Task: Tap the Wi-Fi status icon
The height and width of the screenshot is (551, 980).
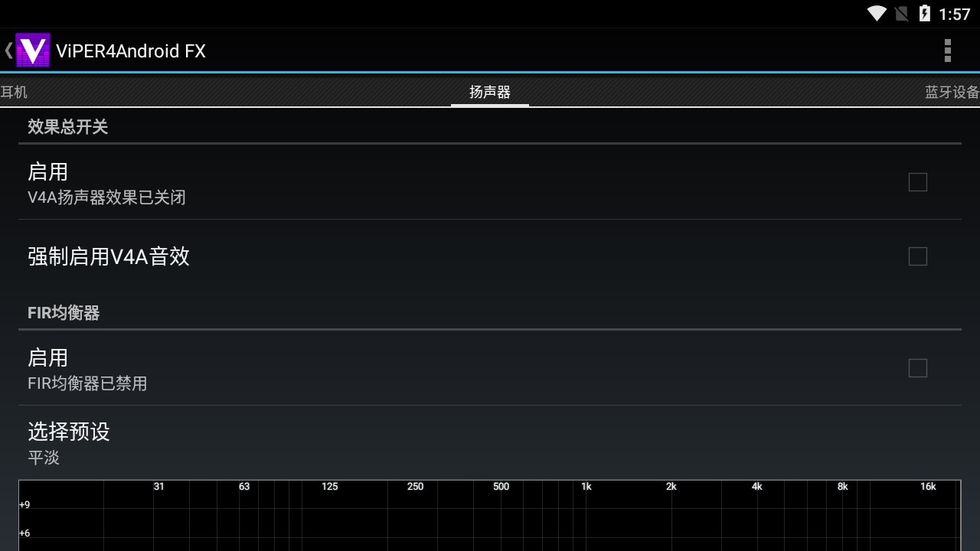Action: (877, 13)
